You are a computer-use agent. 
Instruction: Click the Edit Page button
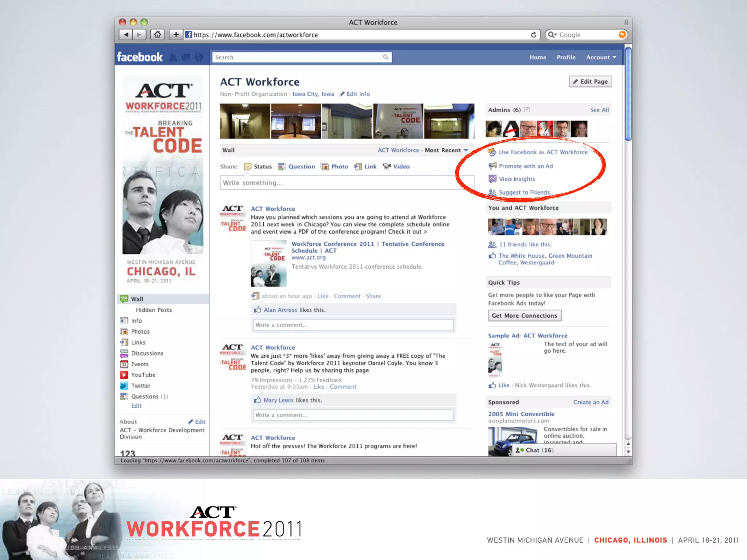click(590, 82)
